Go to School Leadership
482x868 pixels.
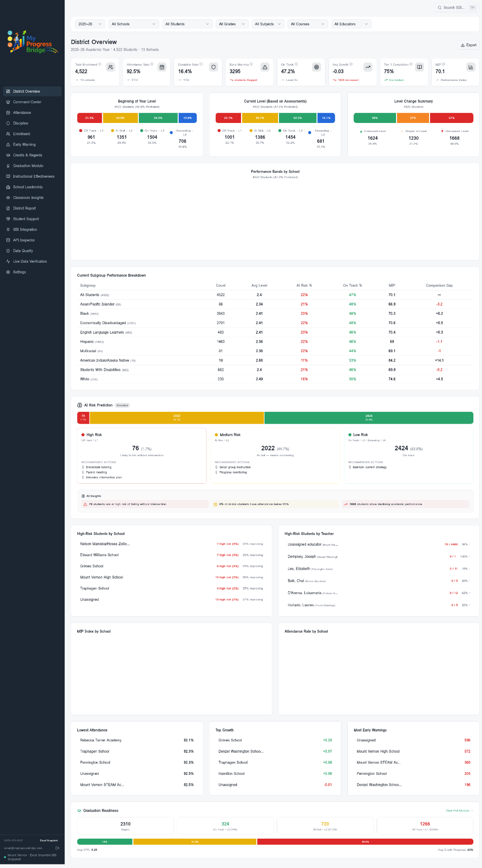tap(32, 187)
